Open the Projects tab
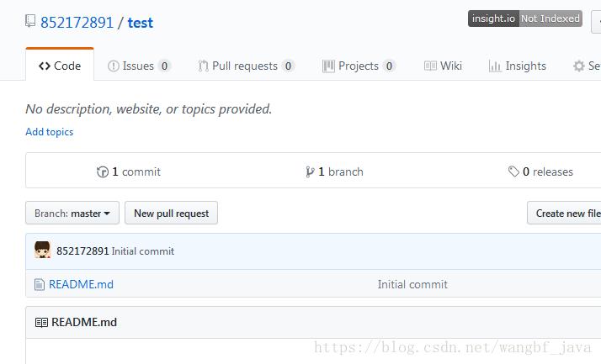Screen dimensions: 601x364 tap(359, 66)
